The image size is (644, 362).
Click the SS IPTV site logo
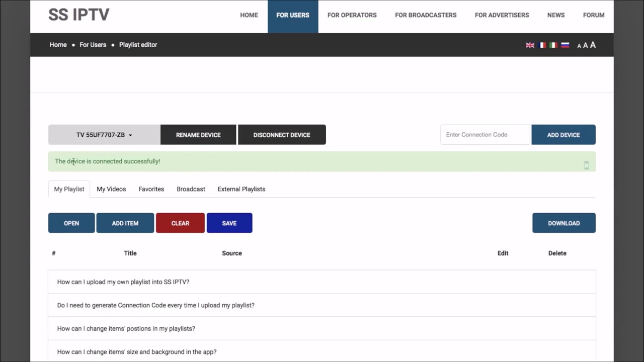click(x=79, y=15)
